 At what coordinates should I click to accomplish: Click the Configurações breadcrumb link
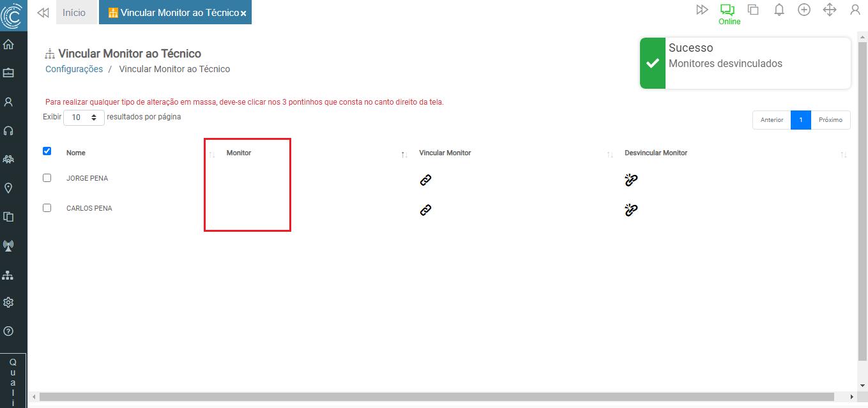[x=74, y=69]
